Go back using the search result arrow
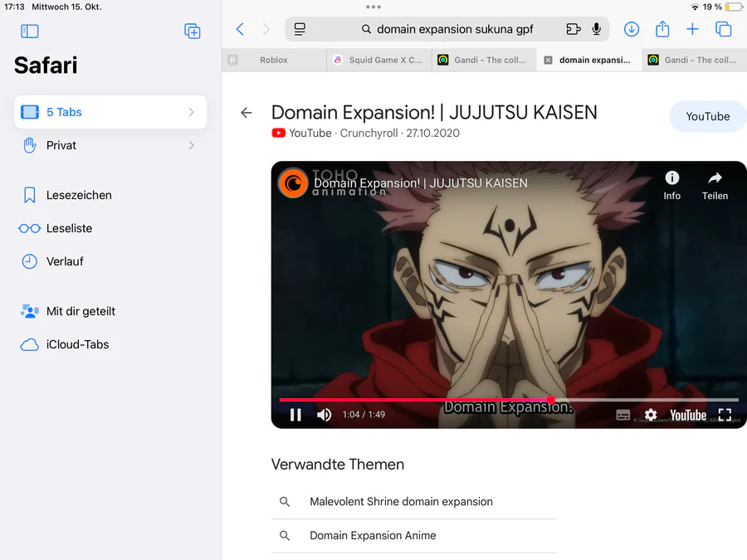 (x=247, y=113)
